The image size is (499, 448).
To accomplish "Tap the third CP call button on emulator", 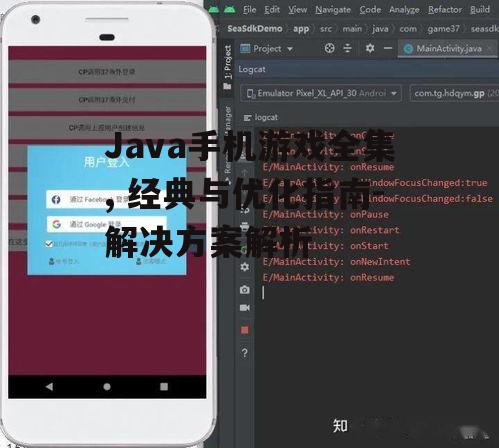I will 107,127.
